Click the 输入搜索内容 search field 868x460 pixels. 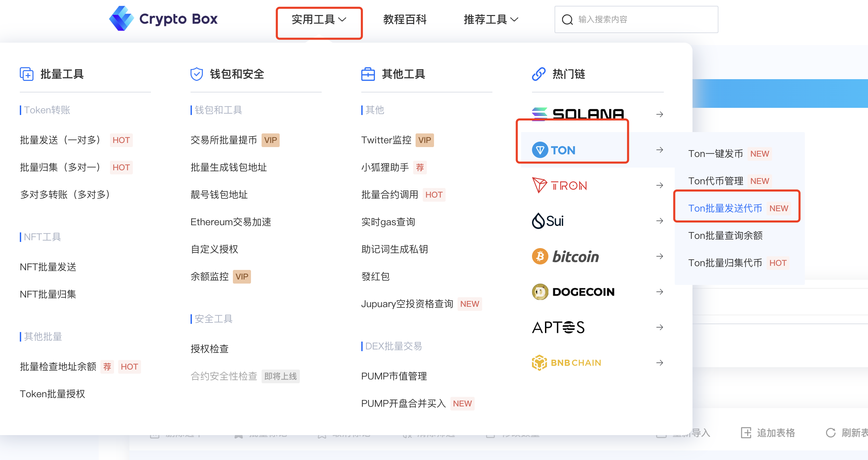pyautogui.click(x=636, y=19)
